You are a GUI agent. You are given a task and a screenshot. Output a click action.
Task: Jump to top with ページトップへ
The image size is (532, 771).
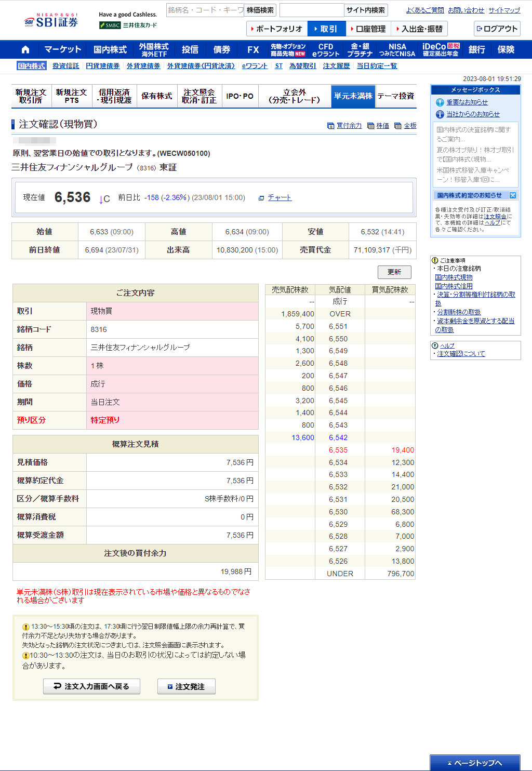[x=475, y=763]
